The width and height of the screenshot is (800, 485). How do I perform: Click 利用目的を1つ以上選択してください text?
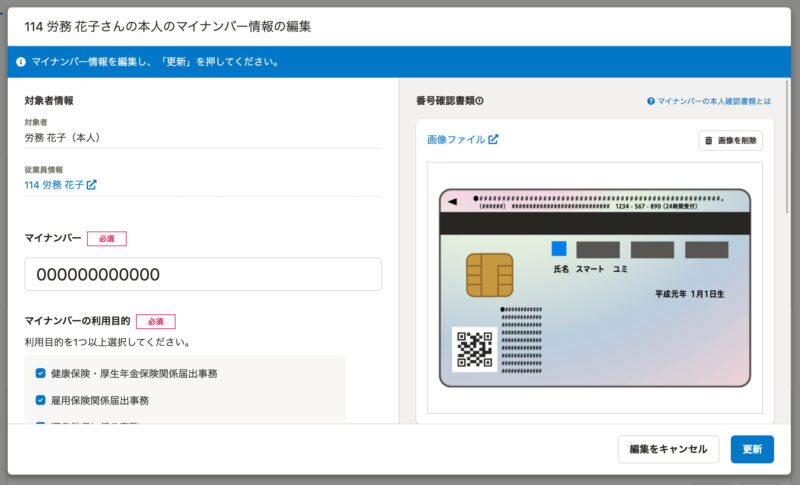pyautogui.click(x=107, y=342)
